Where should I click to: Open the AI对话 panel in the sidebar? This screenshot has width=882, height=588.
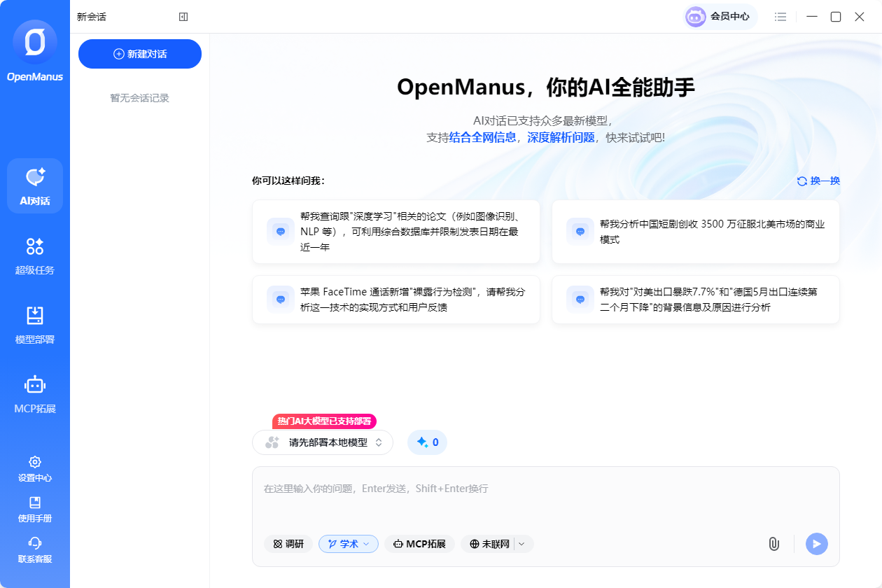coord(34,185)
